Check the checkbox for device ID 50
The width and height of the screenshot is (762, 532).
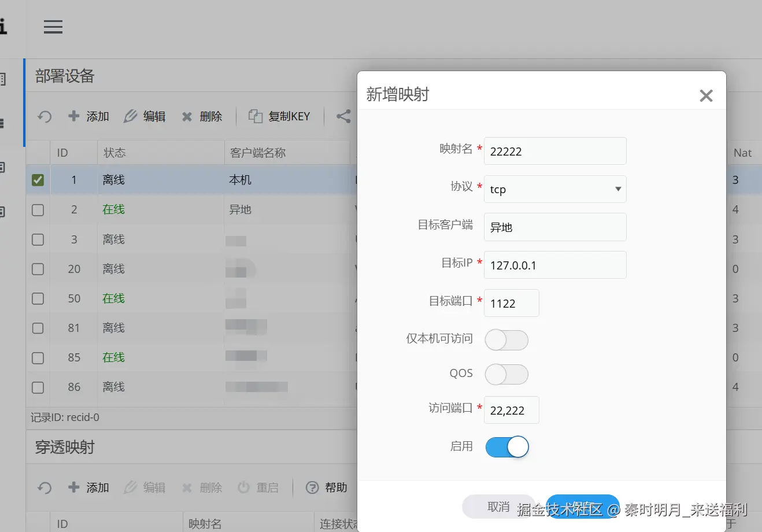point(38,298)
